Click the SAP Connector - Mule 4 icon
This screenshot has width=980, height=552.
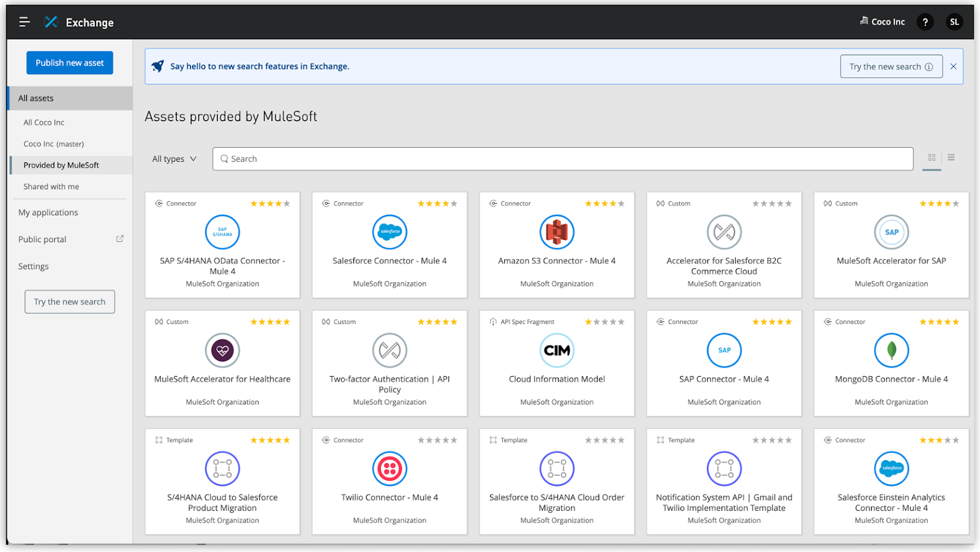[x=724, y=350]
